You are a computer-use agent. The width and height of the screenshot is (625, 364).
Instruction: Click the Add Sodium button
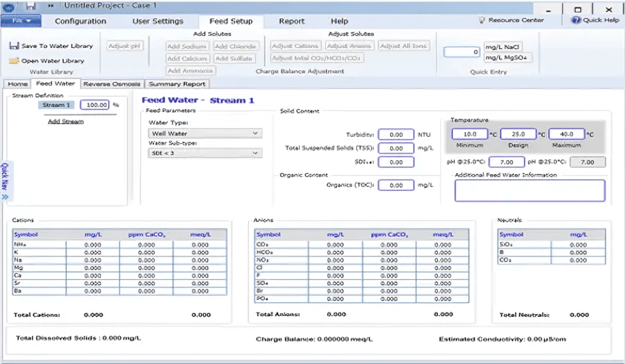point(187,46)
